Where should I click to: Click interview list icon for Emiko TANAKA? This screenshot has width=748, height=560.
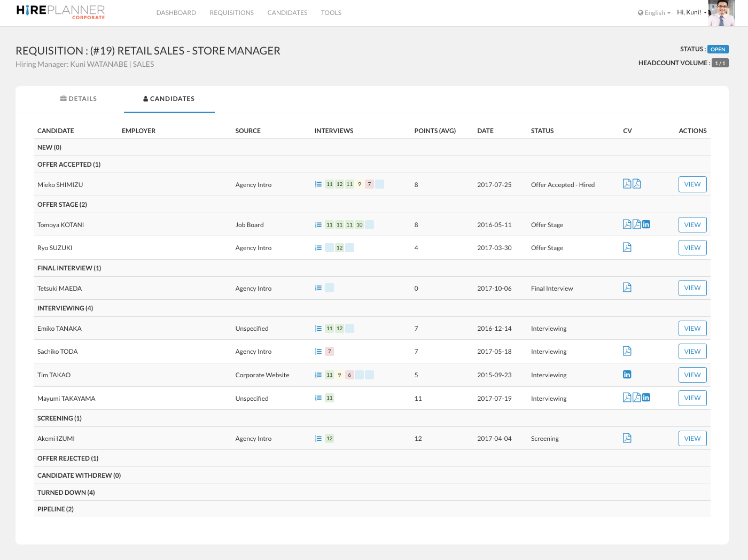[x=318, y=329]
